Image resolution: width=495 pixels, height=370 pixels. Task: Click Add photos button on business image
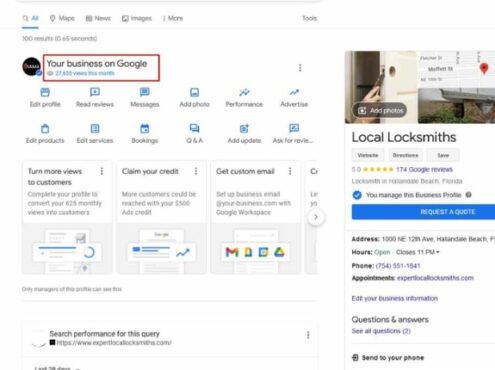click(x=380, y=110)
